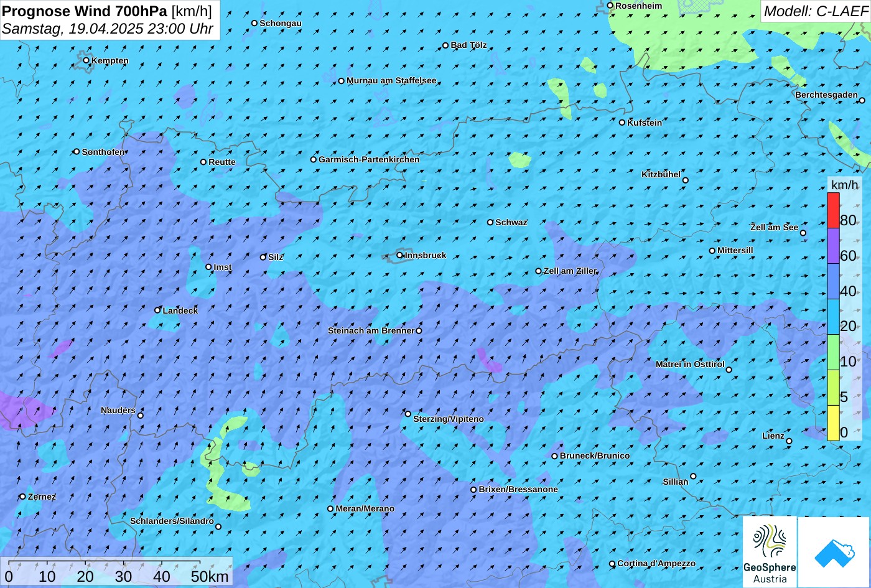Click the 'Steinach am Brenner' label
Image resolution: width=871 pixels, height=588 pixels.
tap(371, 330)
